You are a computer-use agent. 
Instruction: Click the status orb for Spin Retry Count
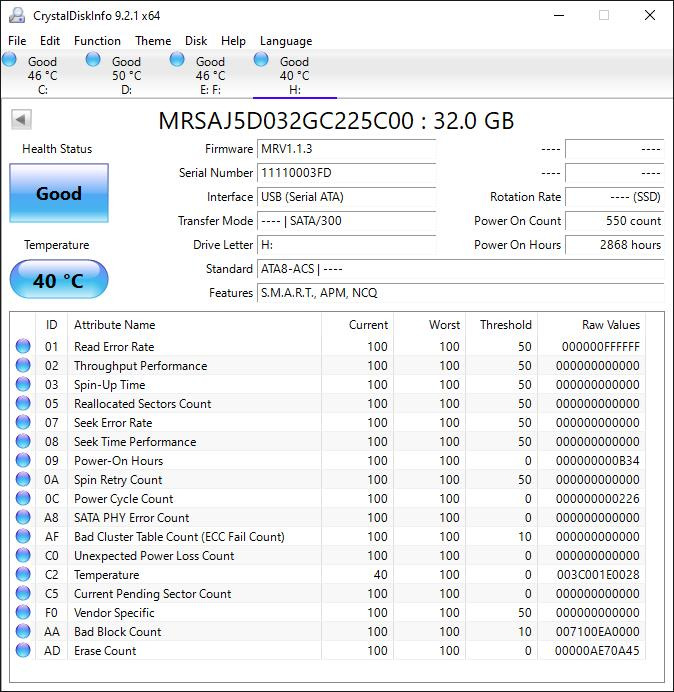[23, 479]
